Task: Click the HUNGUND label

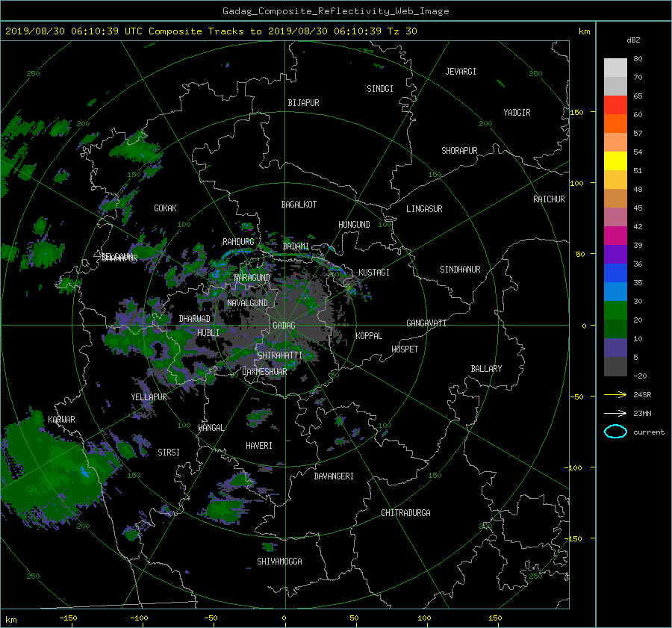Action: 354,225
